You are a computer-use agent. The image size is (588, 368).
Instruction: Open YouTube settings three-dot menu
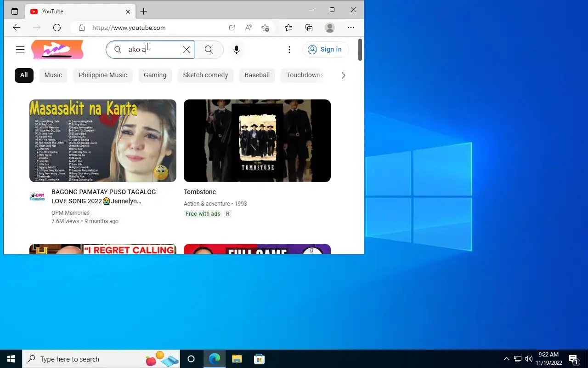pyautogui.click(x=289, y=50)
